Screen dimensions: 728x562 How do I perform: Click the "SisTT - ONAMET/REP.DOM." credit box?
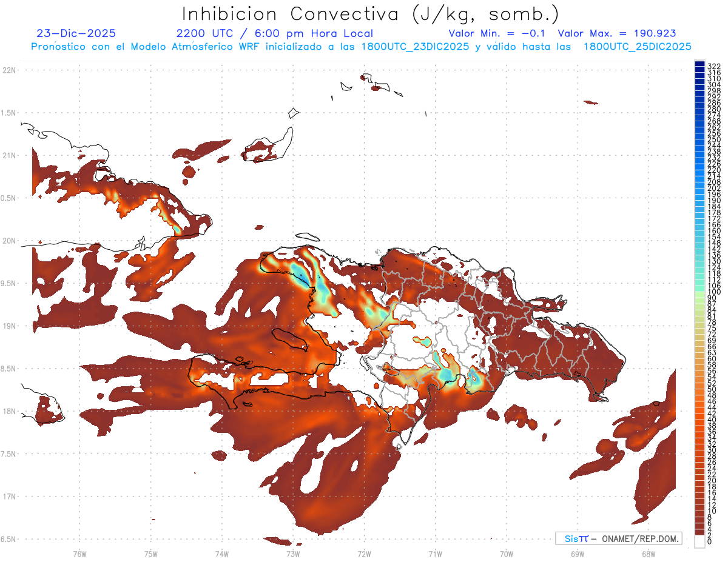point(619,538)
